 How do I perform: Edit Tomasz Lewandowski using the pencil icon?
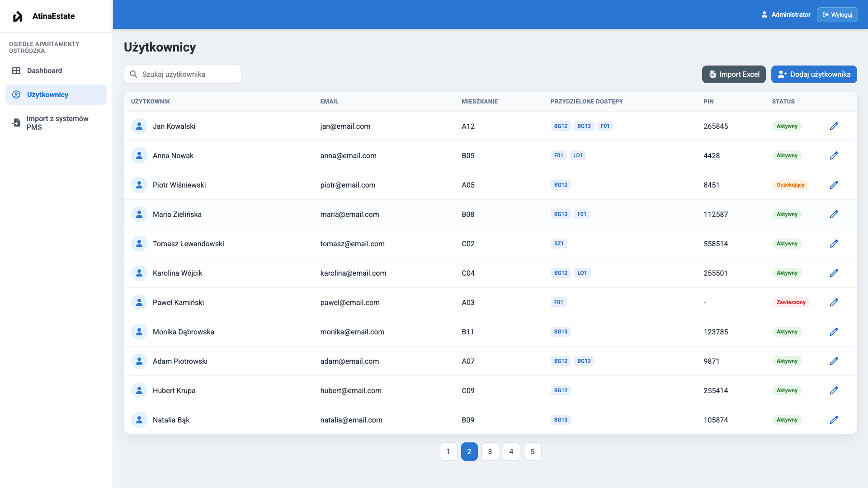[x=834, y=244]
